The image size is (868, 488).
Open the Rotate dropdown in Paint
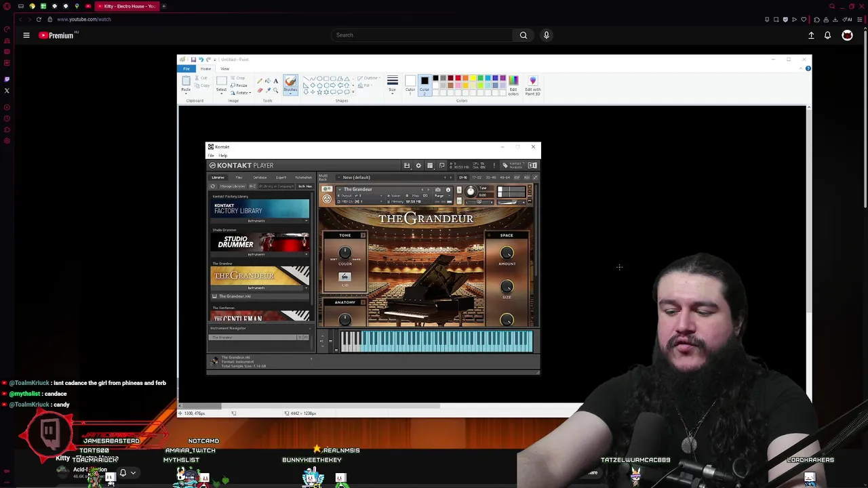pos(241,93)
